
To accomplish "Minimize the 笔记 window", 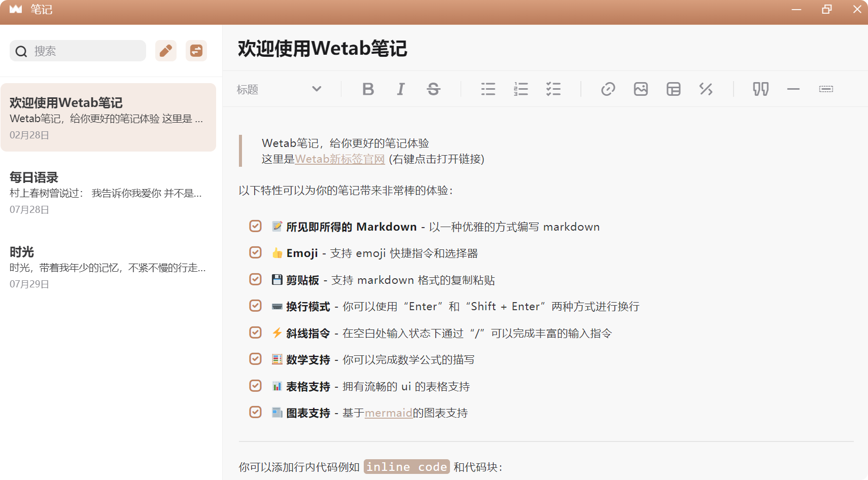I will coord(796,9).
